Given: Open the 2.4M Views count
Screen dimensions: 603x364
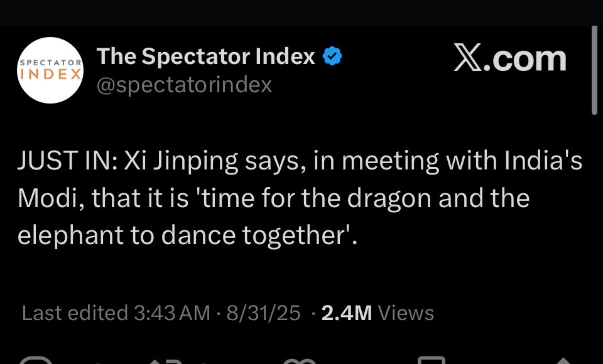Looking at the screenshot, I should [378, 313].
